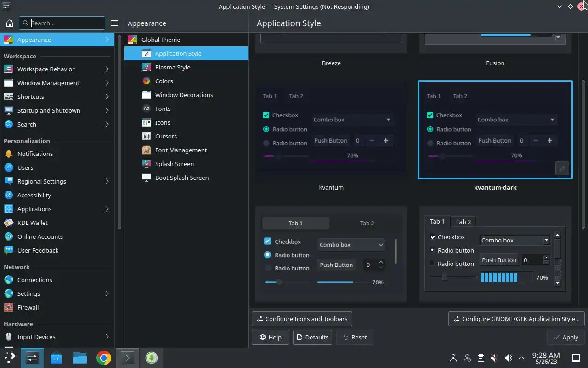Click the home icon beside search

(9, 23)
